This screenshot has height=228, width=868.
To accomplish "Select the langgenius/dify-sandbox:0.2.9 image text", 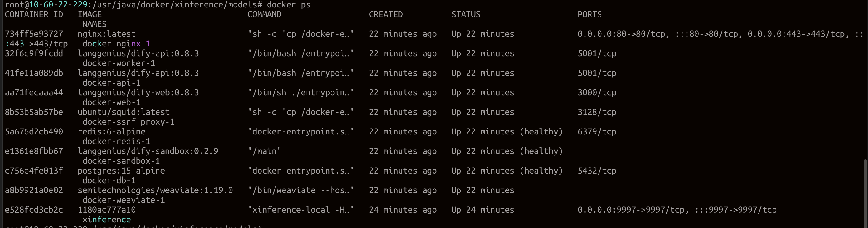I will click(x=148, y=151).
